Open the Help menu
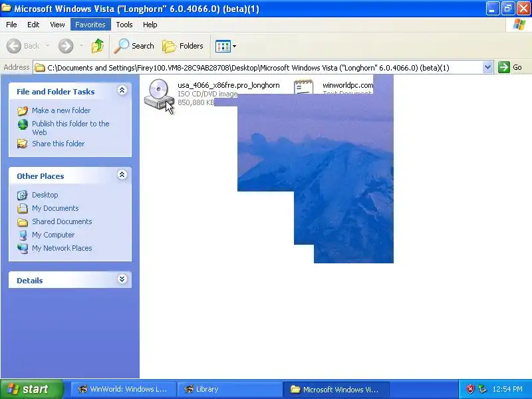The height and width of the screenshot is (399, 532). click(x=150, y=25)
